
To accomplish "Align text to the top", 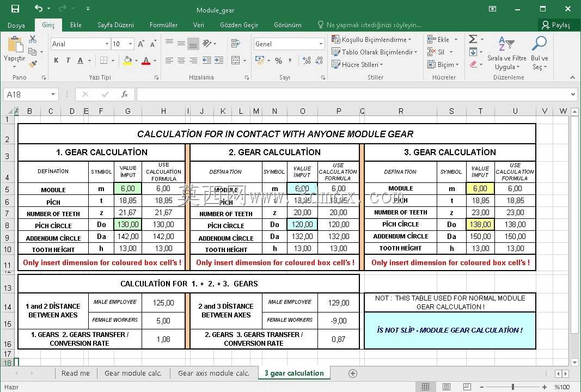I will 169,42.
